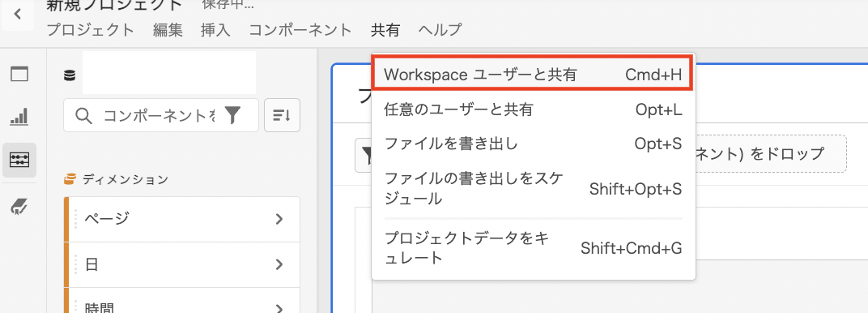
Task: Select the Components icon in left rail
Action: (x=19, y=160)
